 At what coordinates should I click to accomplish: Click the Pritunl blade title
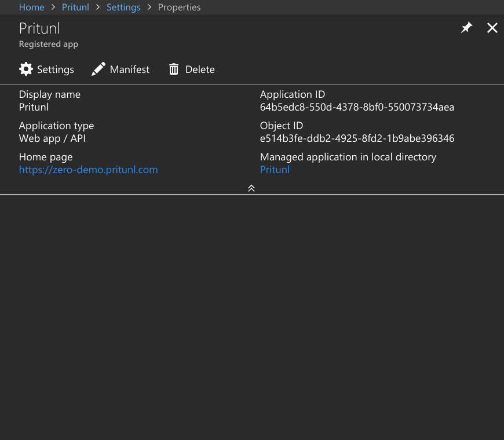(39, 28)
